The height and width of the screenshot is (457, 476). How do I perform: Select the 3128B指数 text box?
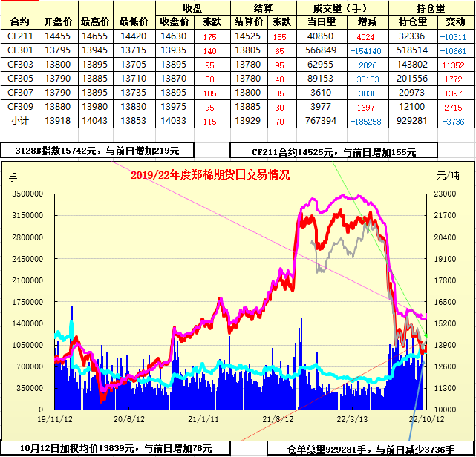click(97, 151)
